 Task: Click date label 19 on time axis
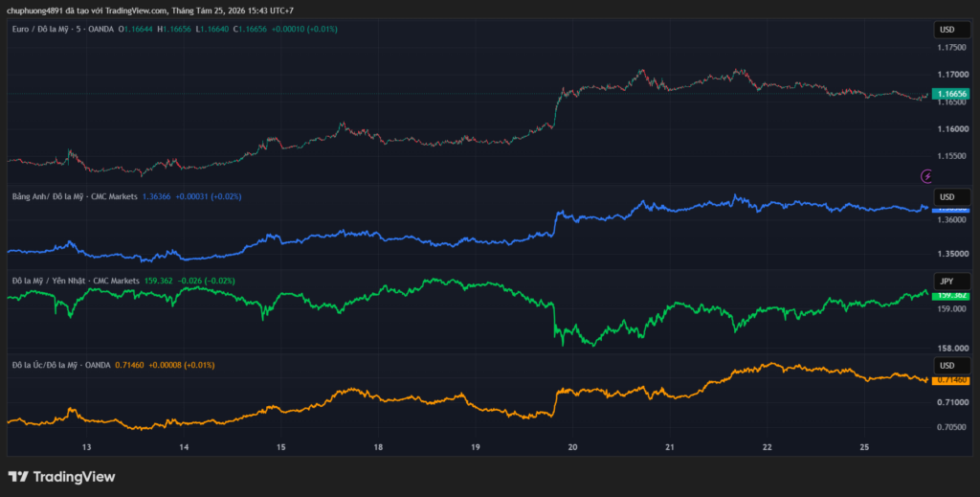475,447
